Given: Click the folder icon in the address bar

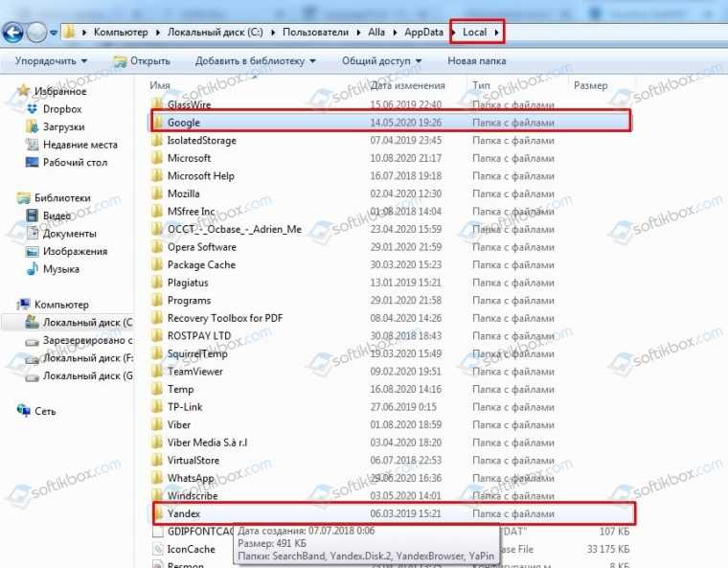Looking at the screenshot, I should coord(69,32).
